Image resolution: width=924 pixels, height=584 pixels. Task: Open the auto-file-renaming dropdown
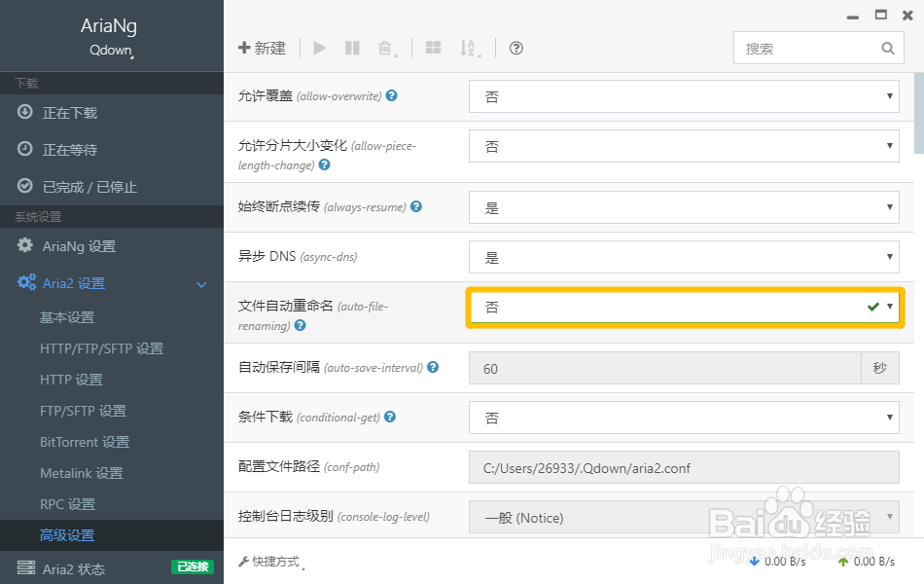684,307
